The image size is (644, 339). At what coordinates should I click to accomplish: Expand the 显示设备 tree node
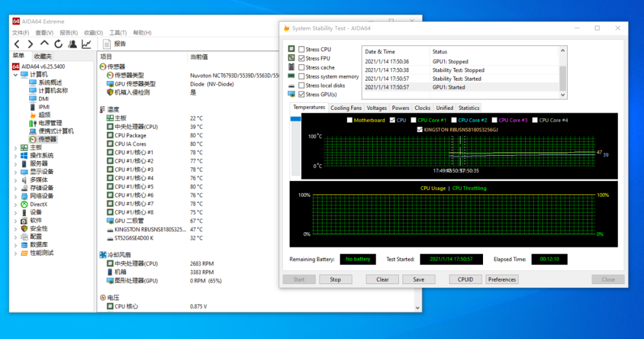tap(16, 172)
